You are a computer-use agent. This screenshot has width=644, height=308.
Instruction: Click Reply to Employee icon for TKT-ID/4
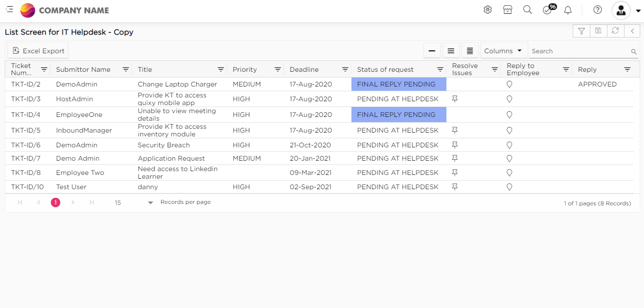pos(510,115)
